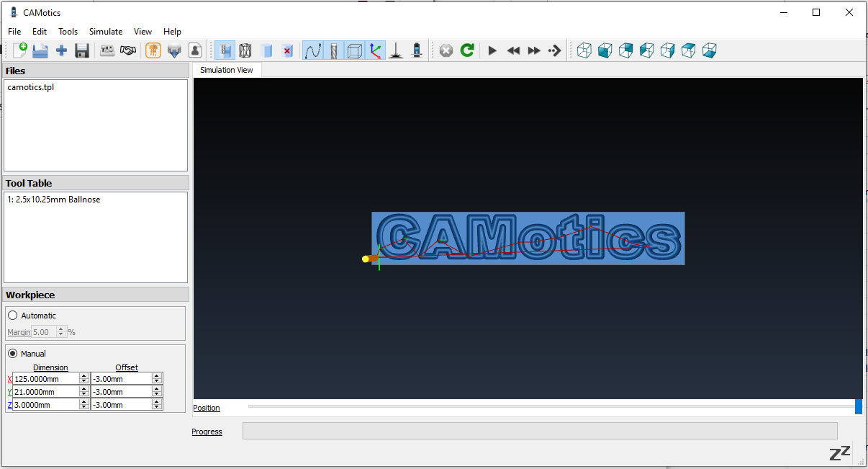The height and width of the screenshot is (469, 868).
Task: Switch to back view cube icon
Action: (626, 50)
